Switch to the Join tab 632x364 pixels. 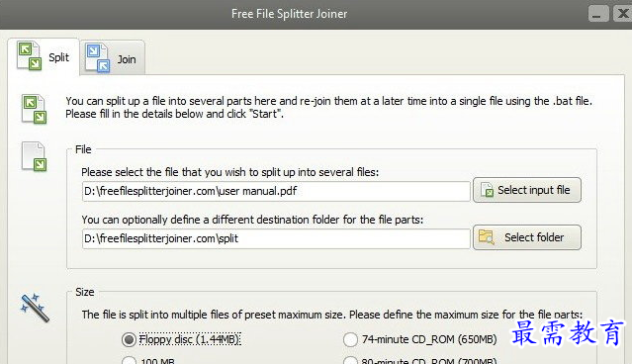[113, 58]
